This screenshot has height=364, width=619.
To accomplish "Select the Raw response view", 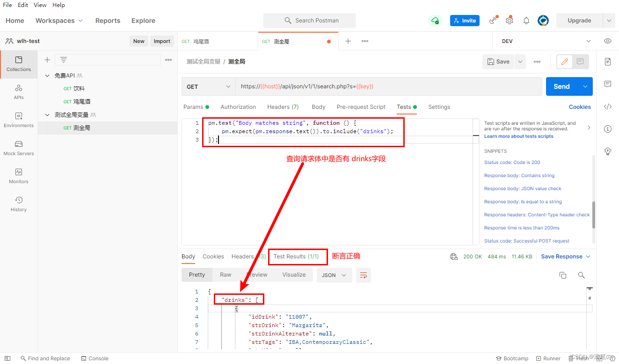I will coord(226,275).
